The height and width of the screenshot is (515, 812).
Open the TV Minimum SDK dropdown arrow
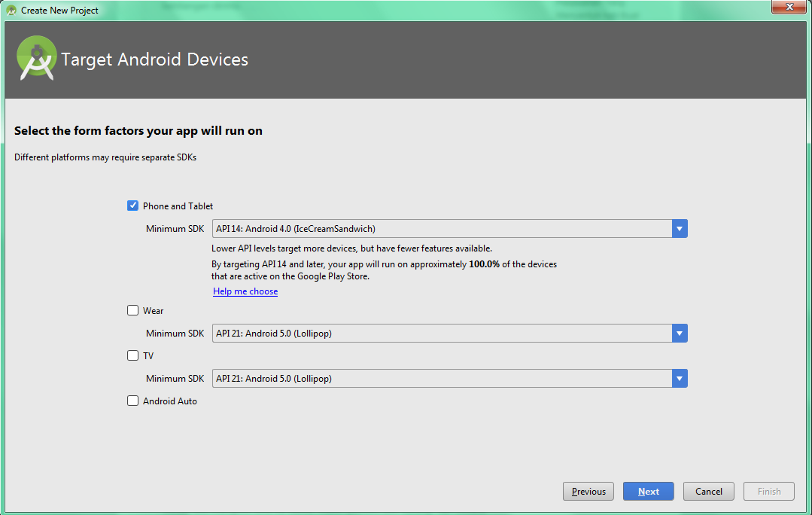click(680, 378)
